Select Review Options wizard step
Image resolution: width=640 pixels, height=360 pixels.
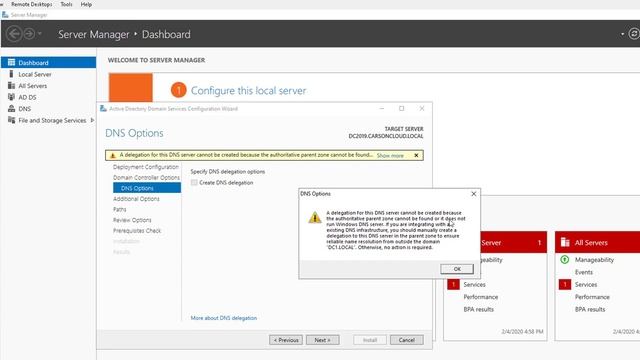pos(132,220)
